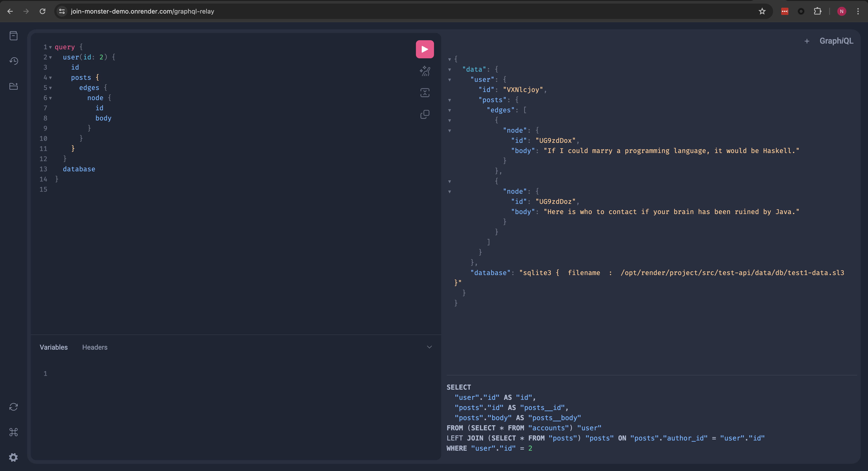Image resolution: width=868 pixels, height=471 pixels.
Task: Select the Variables tab
Action: (54, 347)
